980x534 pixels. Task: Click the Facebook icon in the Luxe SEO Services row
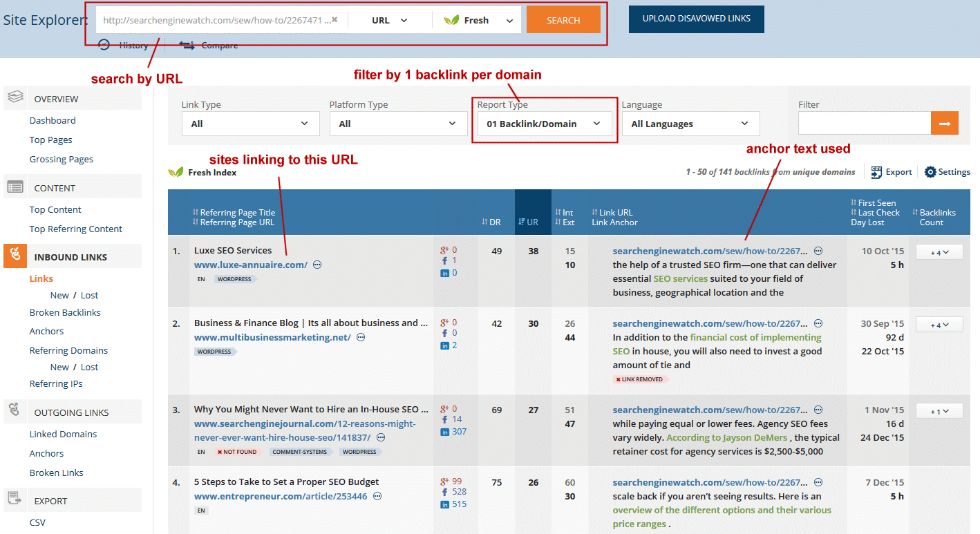point(444,261)
